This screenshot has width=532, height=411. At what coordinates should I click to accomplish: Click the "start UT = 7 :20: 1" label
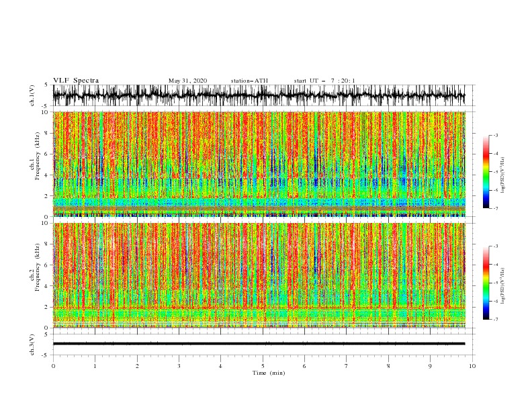(324, 81)
